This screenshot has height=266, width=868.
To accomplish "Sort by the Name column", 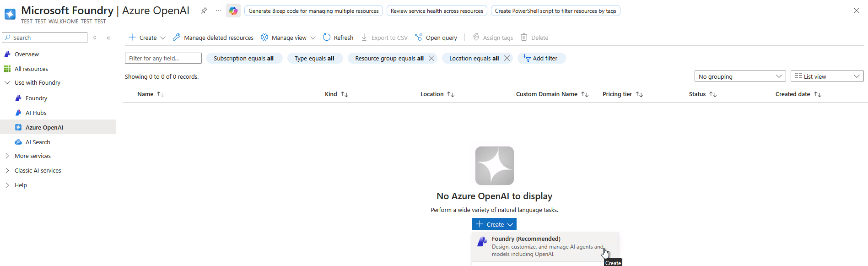I will [x=151, y=94].
